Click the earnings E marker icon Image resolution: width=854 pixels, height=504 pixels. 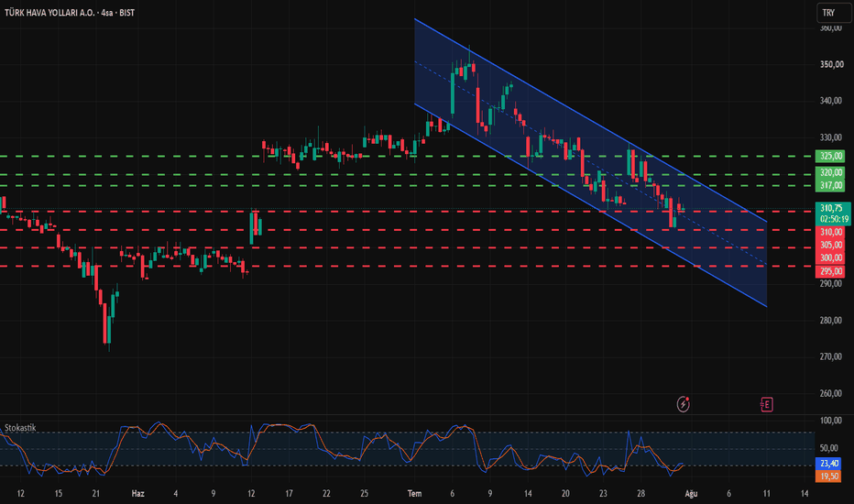(x=766, y=404)
